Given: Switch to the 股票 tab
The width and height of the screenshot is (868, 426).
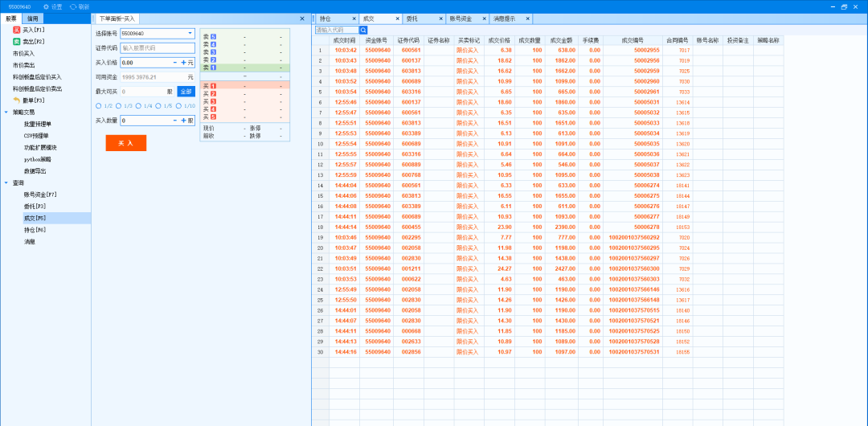Looking at the screenshot, I should pyautogui.click(x=11, y=18).
